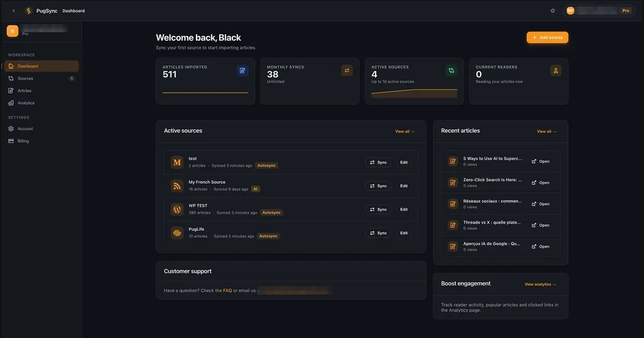Click the Autosync tag on test source

pos(267,166)
